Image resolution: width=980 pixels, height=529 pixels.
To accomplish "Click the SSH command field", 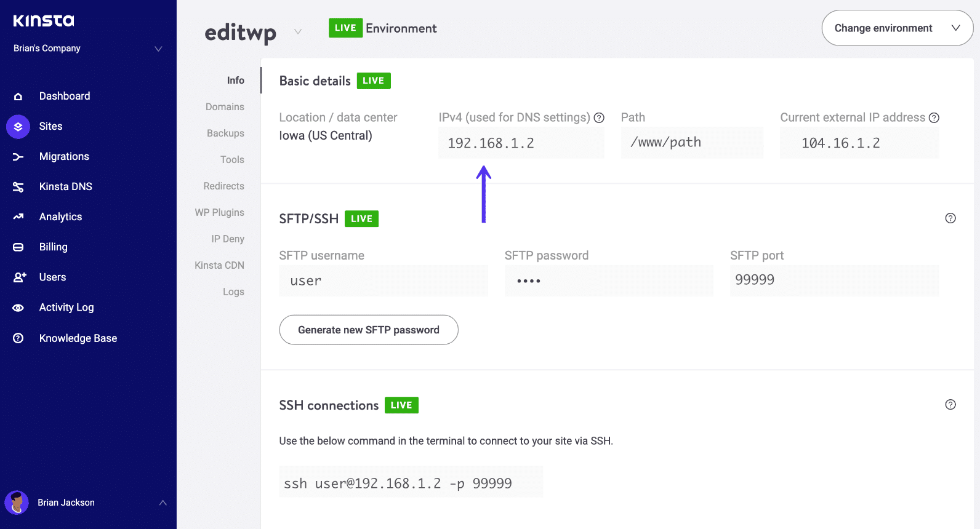I will (x=411, y=482).
